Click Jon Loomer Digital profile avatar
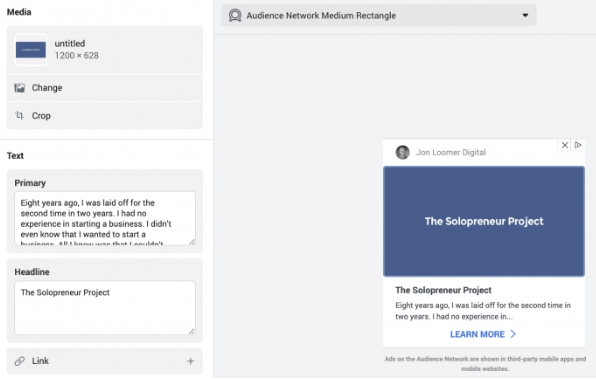The height and width of the screenshot is (380, 596). pyautogui.click(x=403, y=152)
